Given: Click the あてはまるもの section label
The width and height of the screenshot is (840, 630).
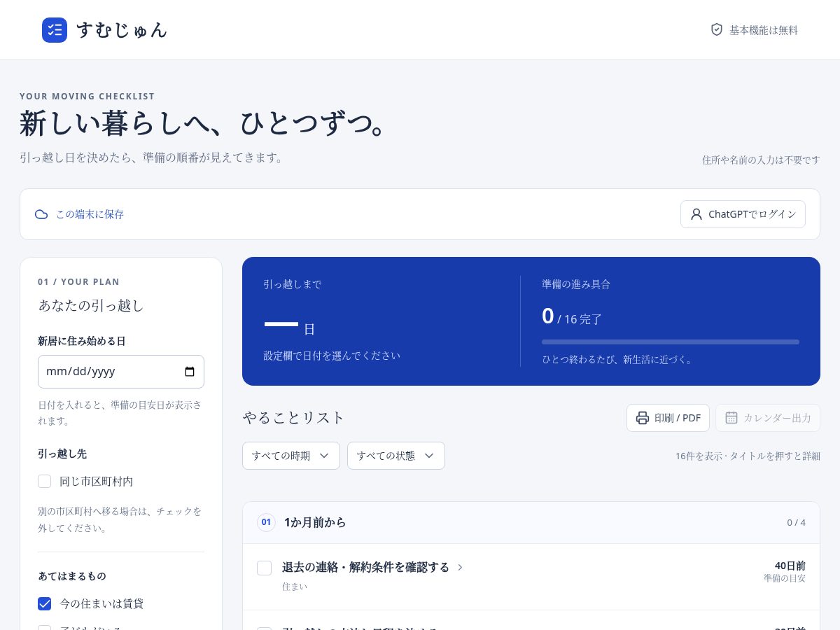Looking at the screenshot, I should tap(72, 576).
